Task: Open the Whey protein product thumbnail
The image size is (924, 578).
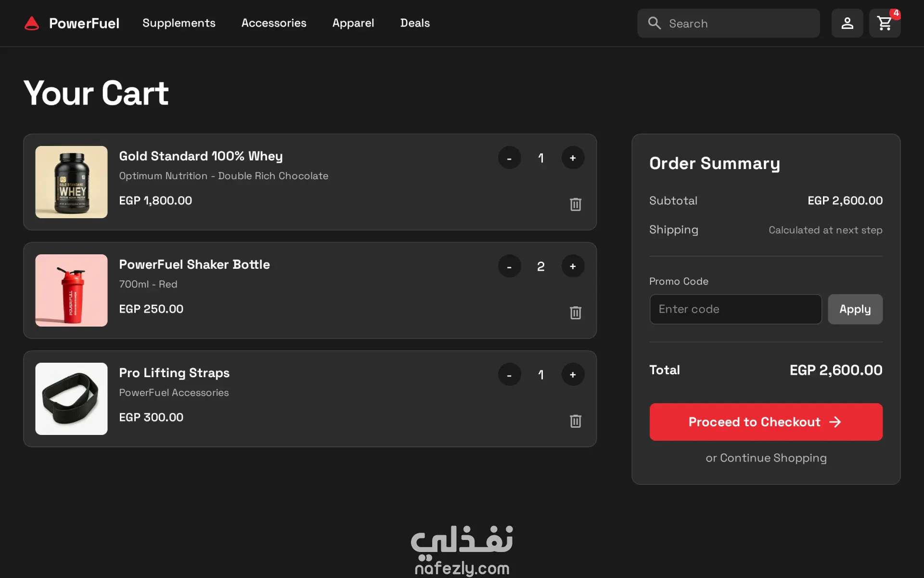Action: [71, 182]
